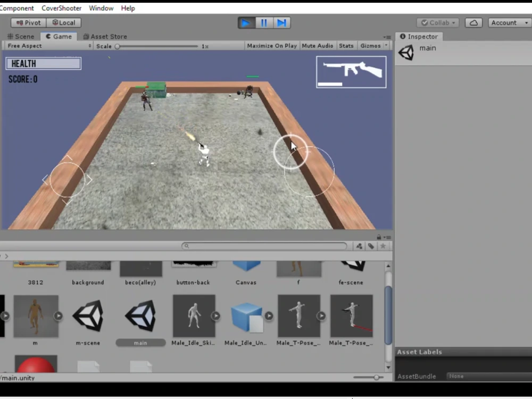Open the Component menu
The image size is (532, 399).
[x=16, y=8]
